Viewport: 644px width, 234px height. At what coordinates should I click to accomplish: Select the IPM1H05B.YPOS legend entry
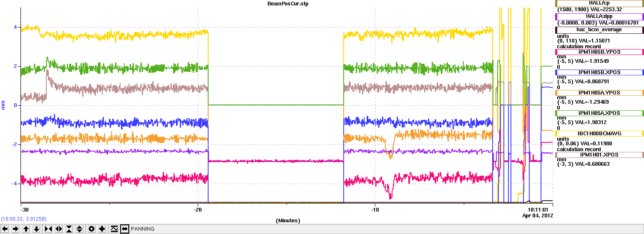(599, 52)
